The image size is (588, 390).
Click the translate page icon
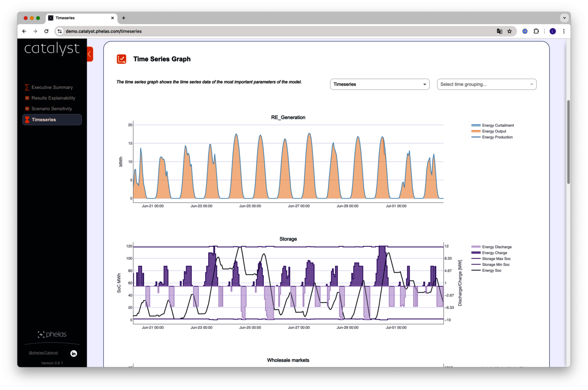pos(499,31)
